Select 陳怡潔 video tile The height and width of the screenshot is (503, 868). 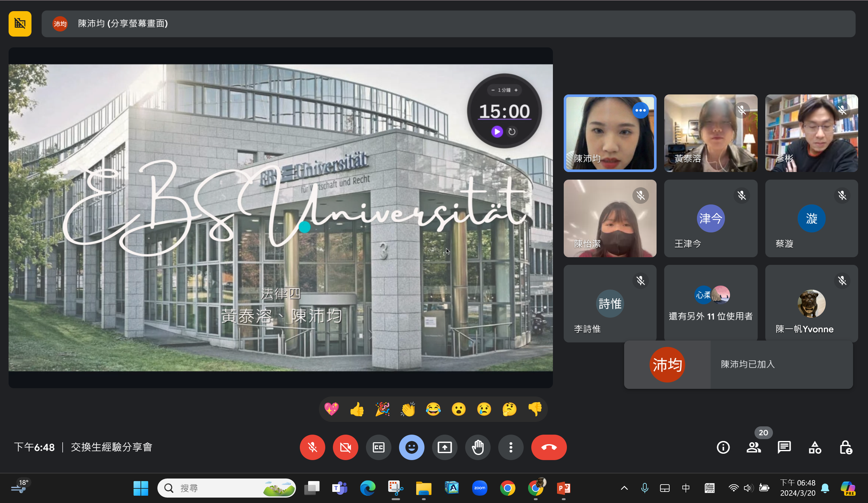point(610,218)
